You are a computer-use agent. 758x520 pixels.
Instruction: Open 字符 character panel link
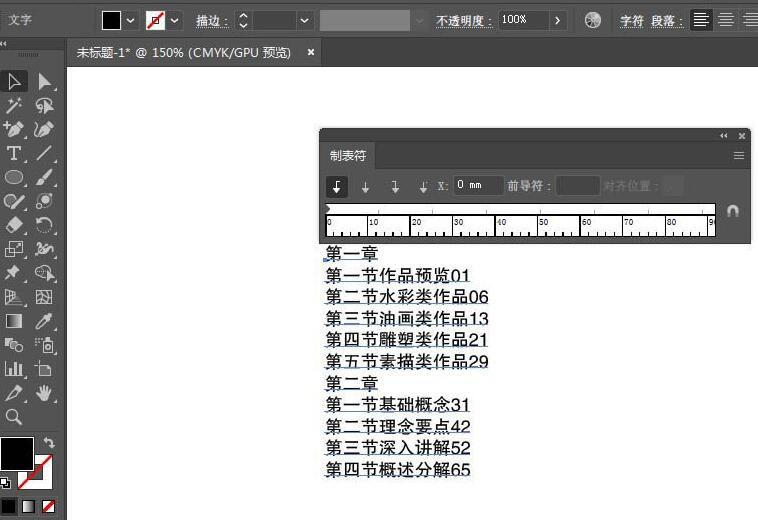(x=632, y=21)
